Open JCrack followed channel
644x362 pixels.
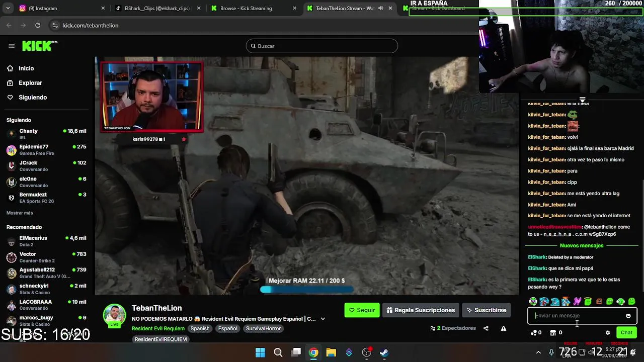coord(46,166)
